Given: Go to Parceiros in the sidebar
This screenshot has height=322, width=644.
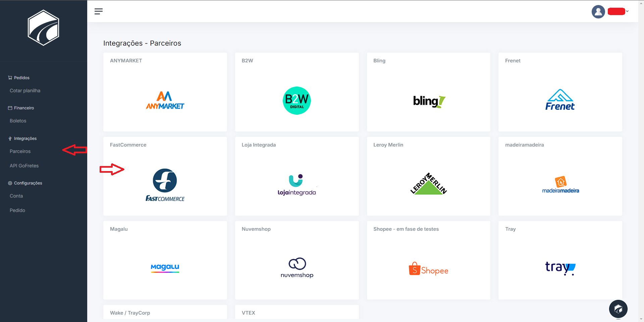Looking at the screenshot, I should pos(20,152).
